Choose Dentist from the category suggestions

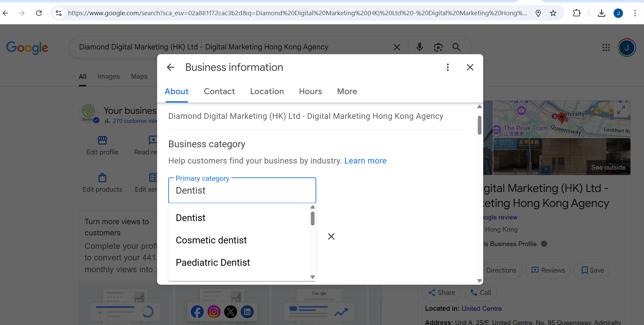(x=239, y=218)
